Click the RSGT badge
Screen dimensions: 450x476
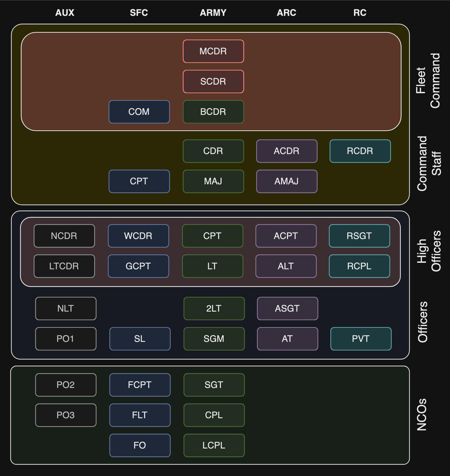[x=359, y=236]
